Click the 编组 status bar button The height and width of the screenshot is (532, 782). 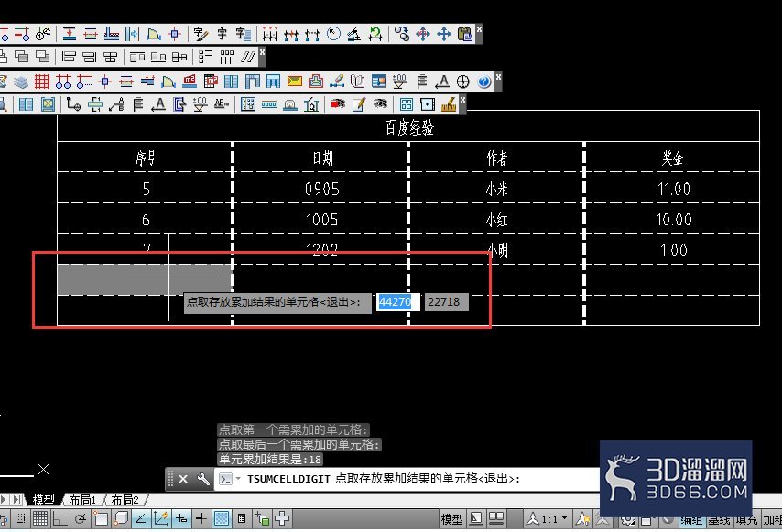(x=691, y=520)
